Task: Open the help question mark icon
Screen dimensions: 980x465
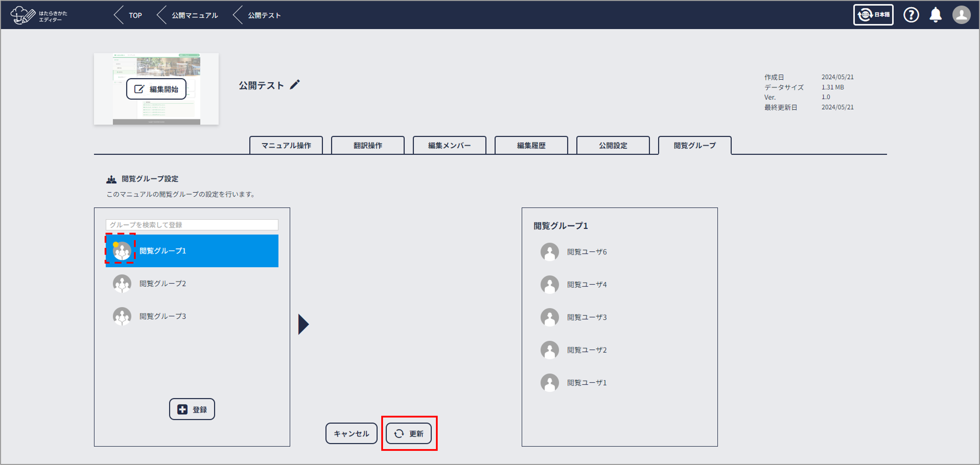Action: [911, 15]
